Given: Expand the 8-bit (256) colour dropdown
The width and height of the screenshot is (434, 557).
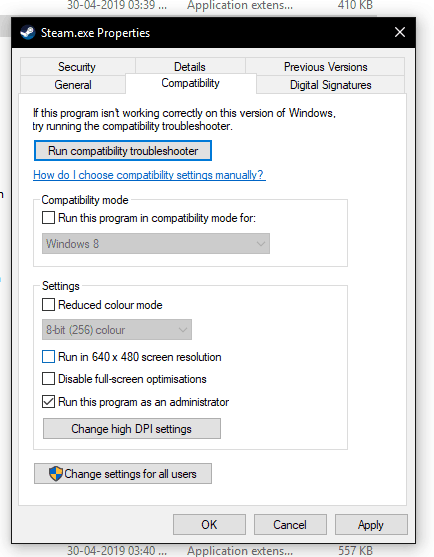Looking at the screenshot, I should (117, 330).
